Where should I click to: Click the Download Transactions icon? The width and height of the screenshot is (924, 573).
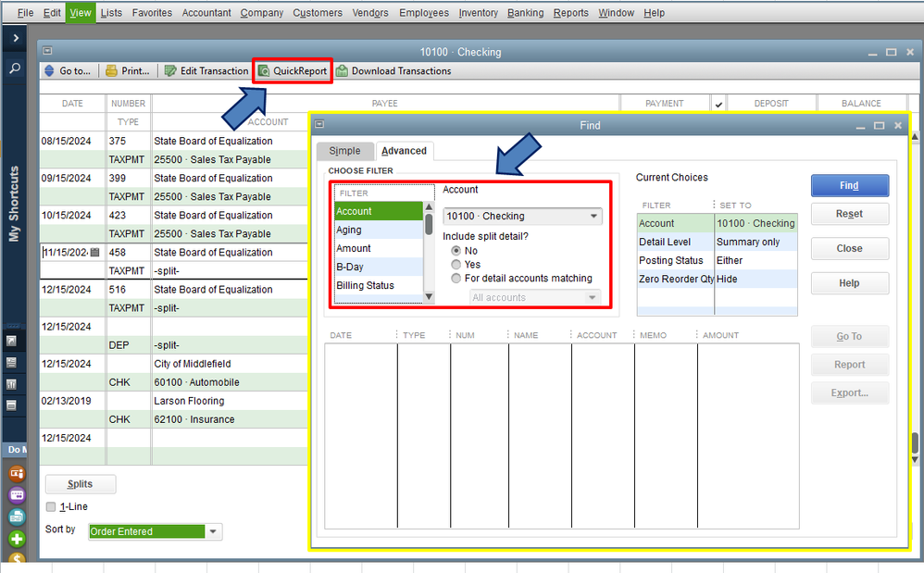[x=342, y=70]
